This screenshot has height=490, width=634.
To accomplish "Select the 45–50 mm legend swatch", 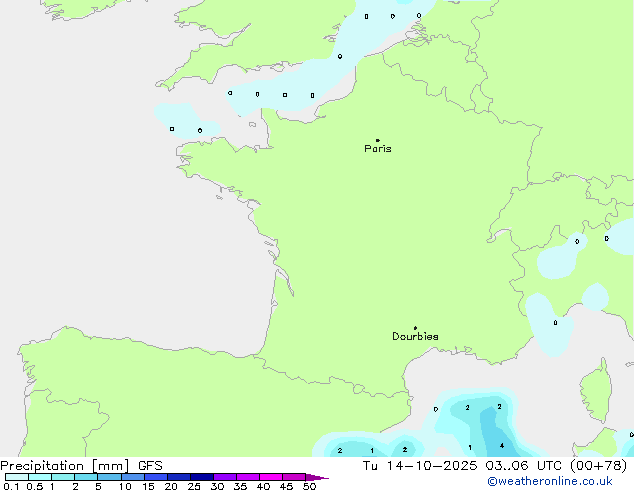I will coord(294,477).
